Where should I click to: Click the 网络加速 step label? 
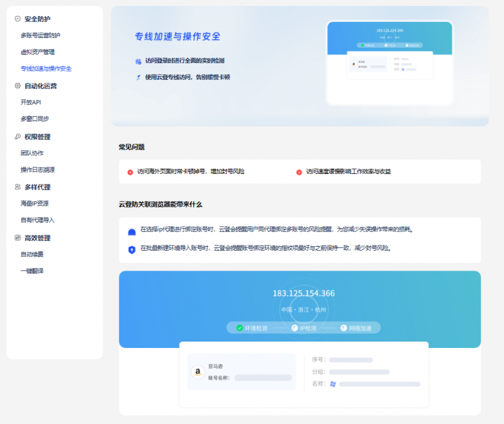(360, 328)
